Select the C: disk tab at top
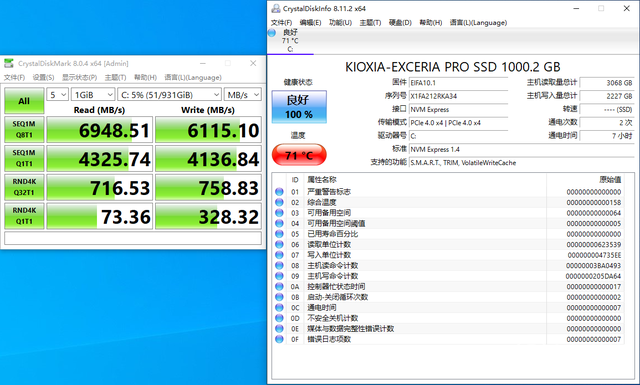Screen dimensions: 640x385 click(290, 41)
